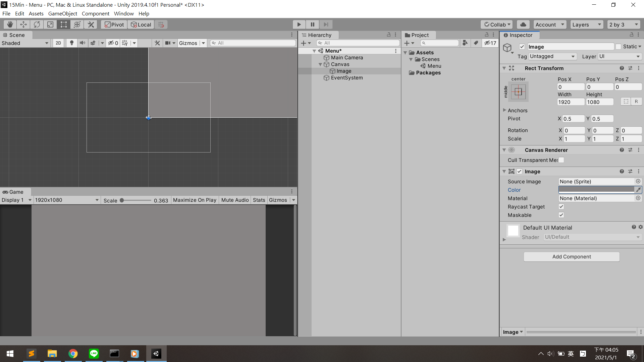Click the Image Color swatch
The image size is (644, 362).
pyautogui.click(x=596, y=190)
